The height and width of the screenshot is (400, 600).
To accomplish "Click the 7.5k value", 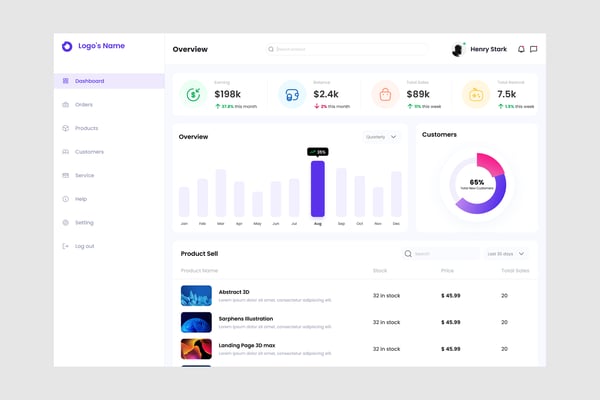I will pos(507,94).
